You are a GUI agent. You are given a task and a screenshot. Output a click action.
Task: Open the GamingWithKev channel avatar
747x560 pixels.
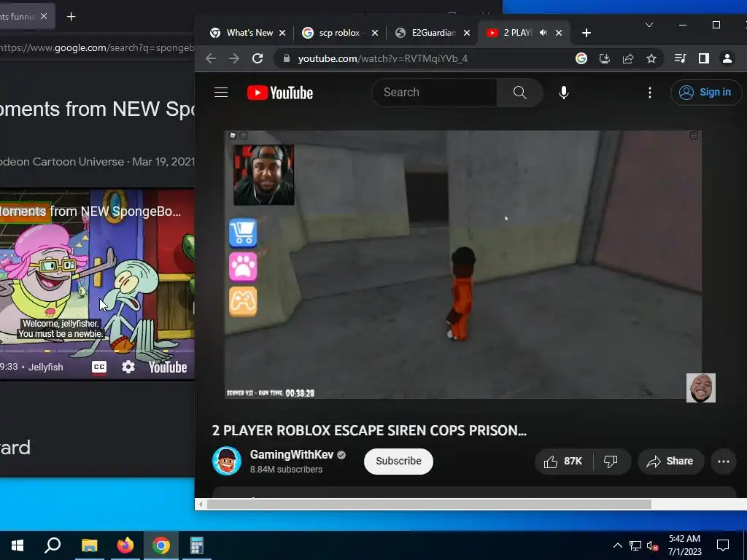click(227, 461)
